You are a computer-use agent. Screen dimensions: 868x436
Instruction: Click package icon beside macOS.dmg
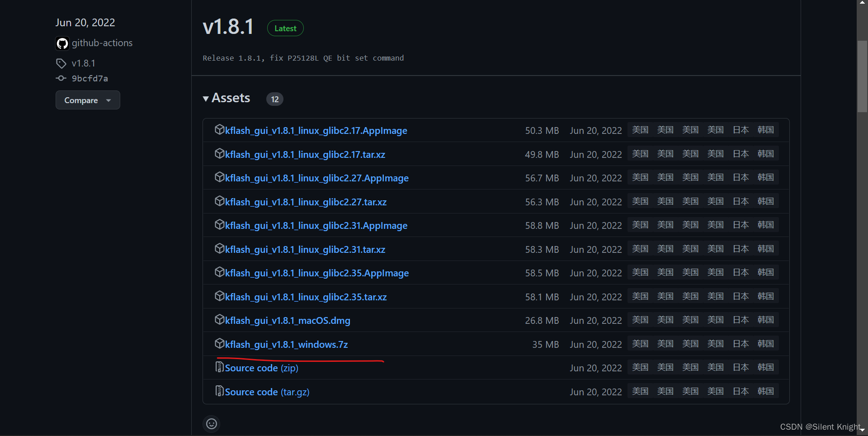(219, 320)
